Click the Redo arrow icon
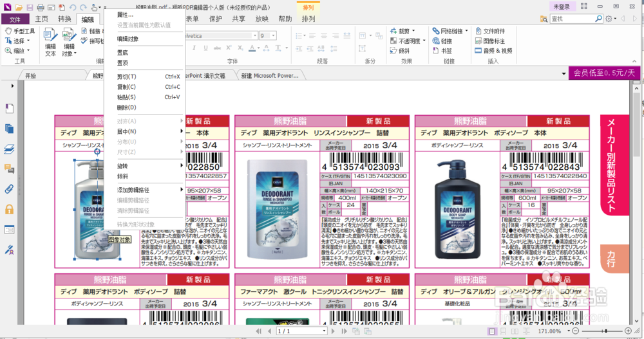644x339 pixels. pos(83,7)
